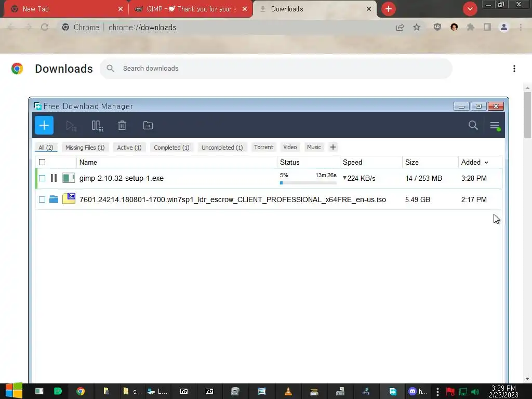Click the blue add download plus button
Viewport: 532px width, 399px height.
click(x=44, y=125)
